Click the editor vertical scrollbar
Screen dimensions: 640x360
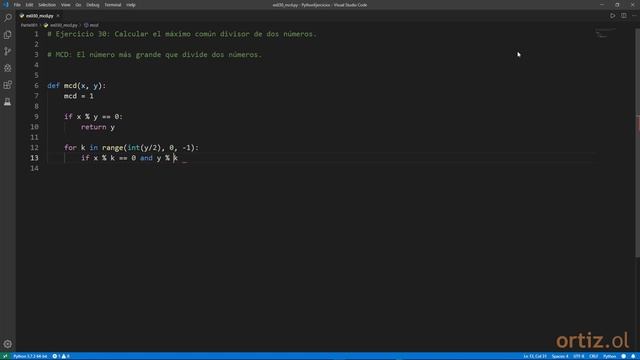[x=638, y=143]
